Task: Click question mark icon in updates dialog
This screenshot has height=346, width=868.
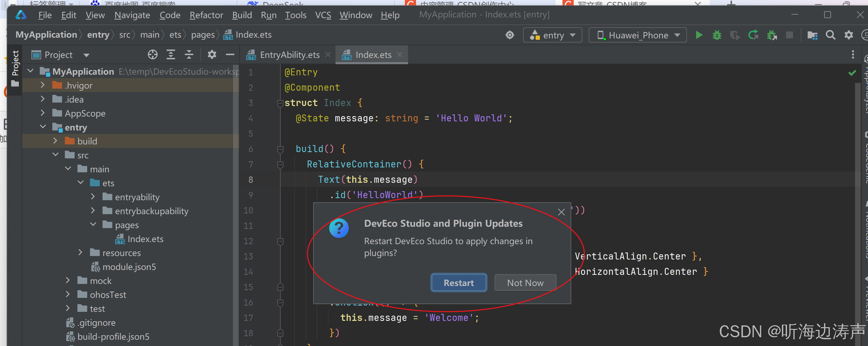Action: coord(339,228)
